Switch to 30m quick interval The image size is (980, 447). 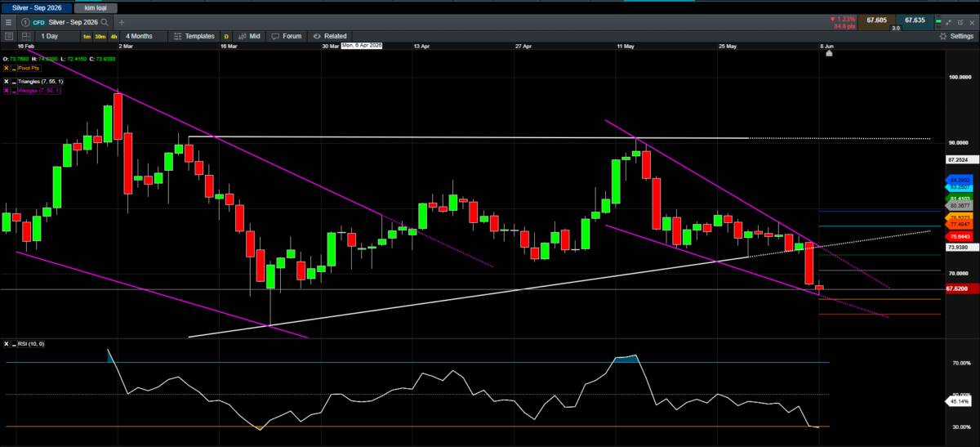coord(100,37)
